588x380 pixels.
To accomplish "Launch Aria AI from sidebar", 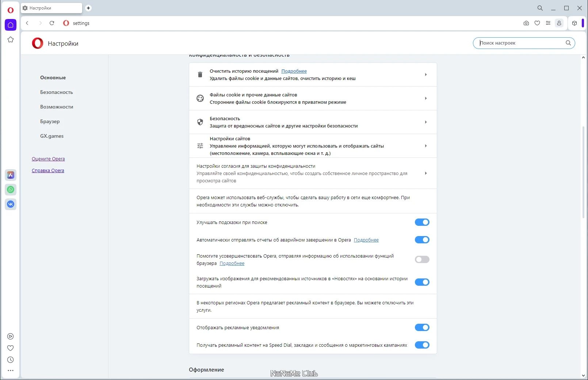I will (11, 175).
